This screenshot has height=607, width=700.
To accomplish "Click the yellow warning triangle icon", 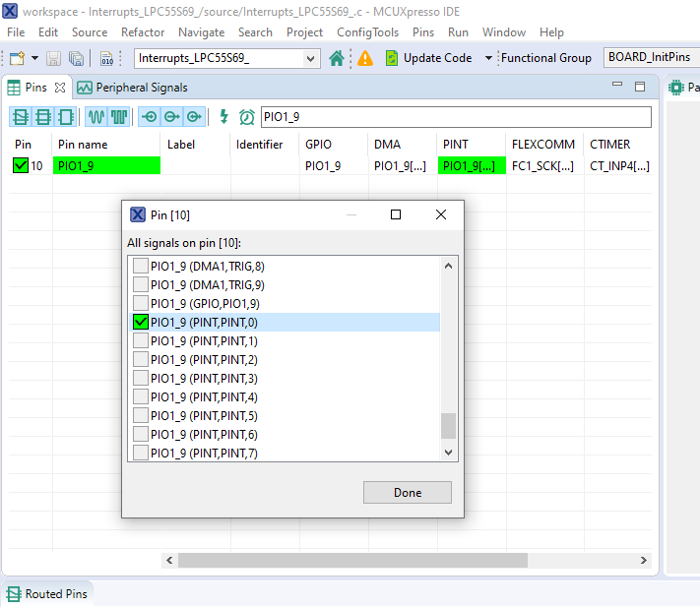I will click(365, 58).
